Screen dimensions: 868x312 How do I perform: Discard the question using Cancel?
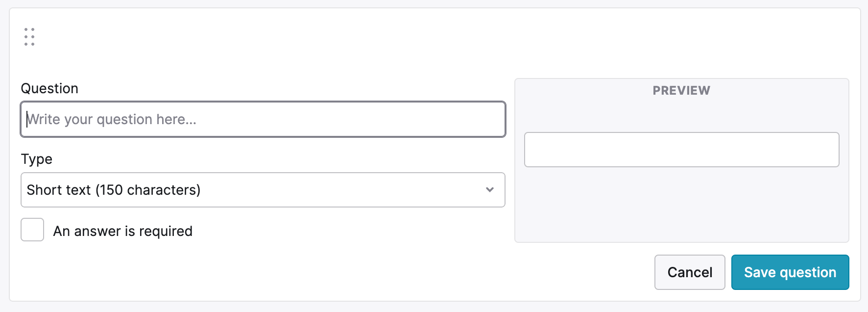tap(689, 272)
